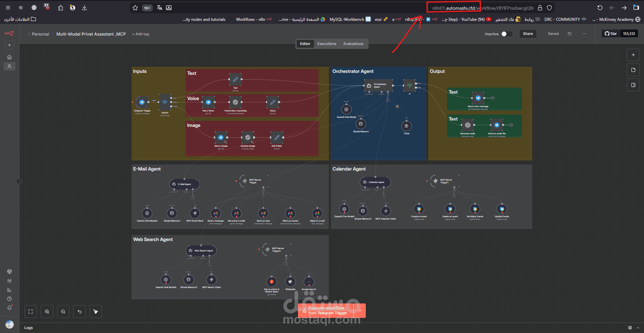The width and height of the screenshot is (644, 333).
Task: Select the If node
Action: pyautogui.click(x=409, y=86)
